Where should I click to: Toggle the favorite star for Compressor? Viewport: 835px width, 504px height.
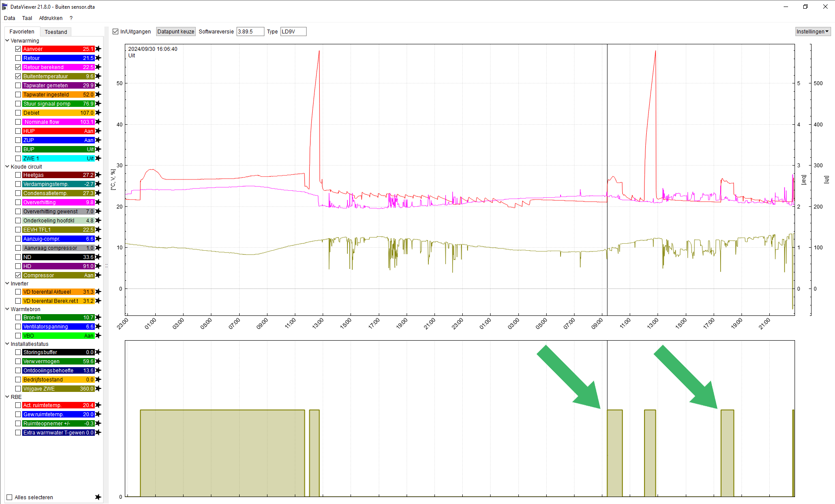click(98, 275)
